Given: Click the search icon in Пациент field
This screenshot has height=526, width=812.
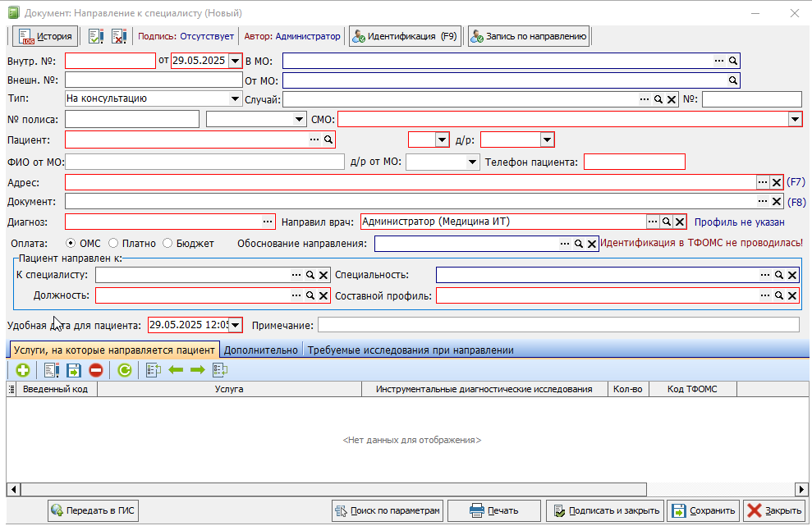Looking at the screenshot, I should click(328, 140).
